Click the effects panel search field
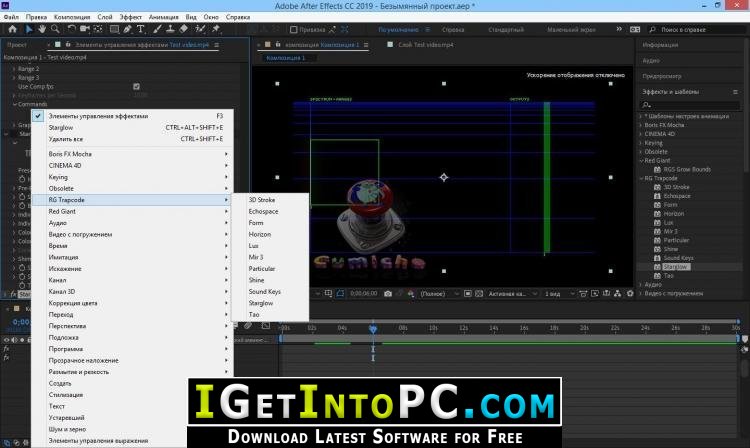 [690, 105]
